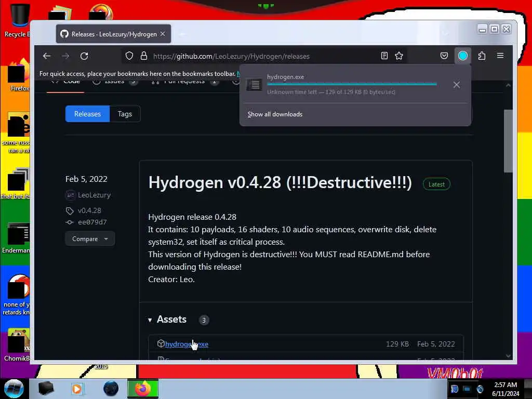Open the v0.4.28 tag link
The width and height of the screenshot is (532, 399).
(89, 210)
